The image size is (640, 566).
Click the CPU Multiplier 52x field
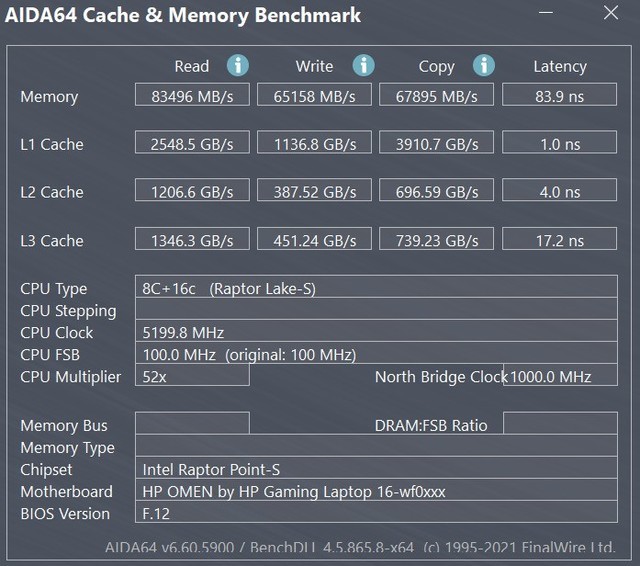192,377
